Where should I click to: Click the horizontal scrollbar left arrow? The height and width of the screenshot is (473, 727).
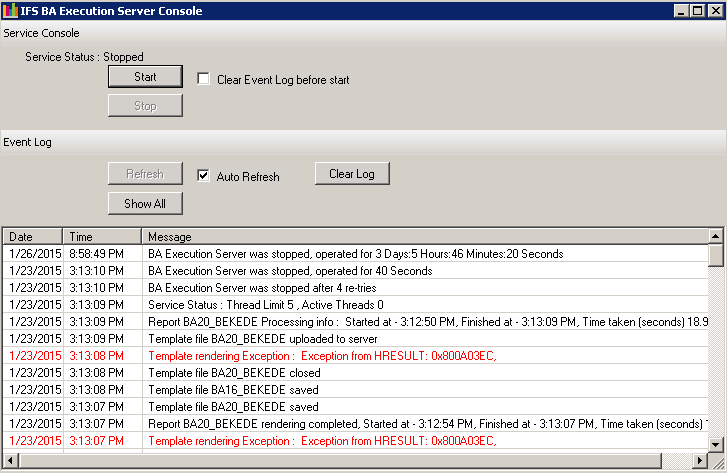click(10, 461)
